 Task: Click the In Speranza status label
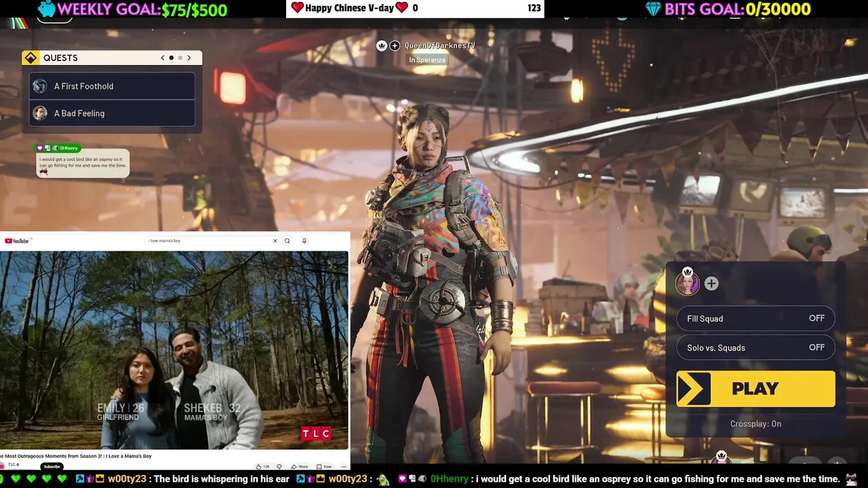tap(427, 60)
